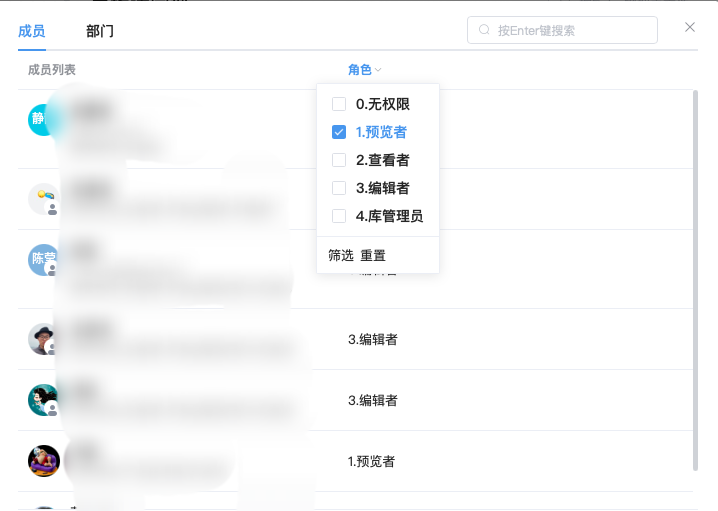Check the 3.编辑者 checkbox
The image size is (718, 511).
click(339, 188)
